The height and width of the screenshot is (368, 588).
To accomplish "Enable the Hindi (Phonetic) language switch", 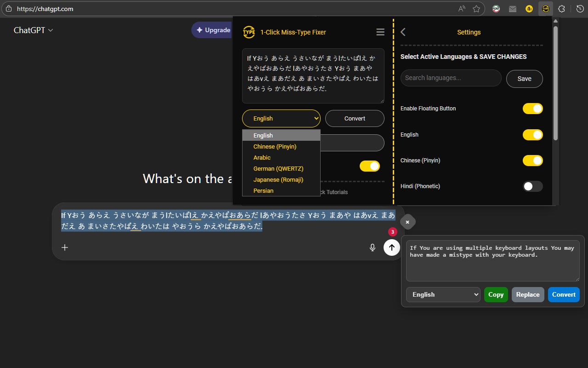I will 532,186.
